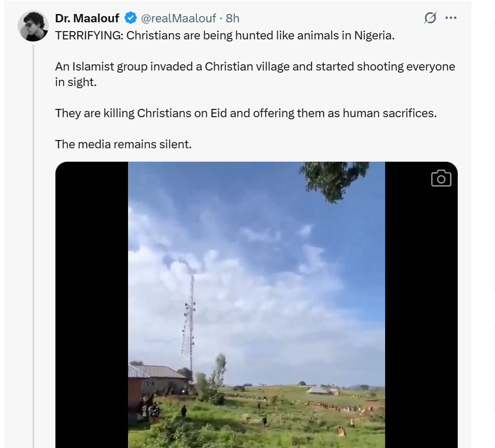Click the cell tower in the video

pyautogui.click(x=190, y=321)
